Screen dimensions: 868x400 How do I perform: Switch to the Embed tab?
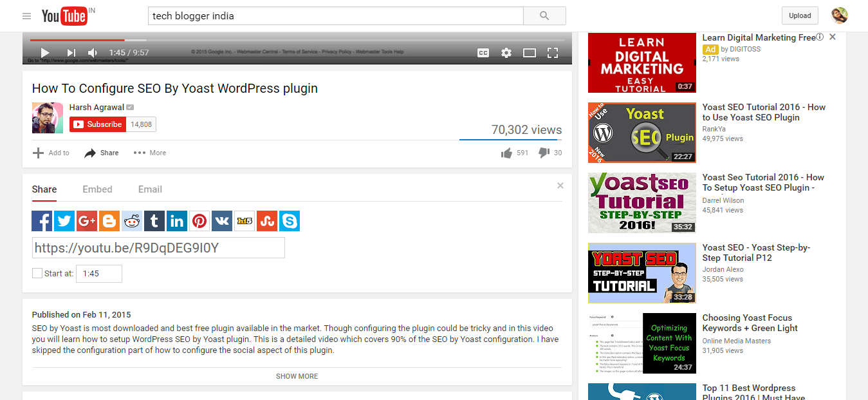(x=97, y=189)
